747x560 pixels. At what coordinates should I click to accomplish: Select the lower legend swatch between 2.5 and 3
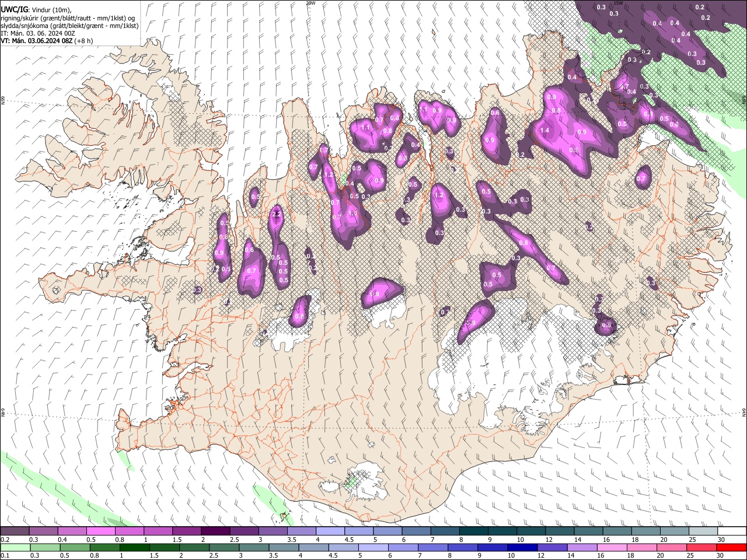tap(224, 547)
